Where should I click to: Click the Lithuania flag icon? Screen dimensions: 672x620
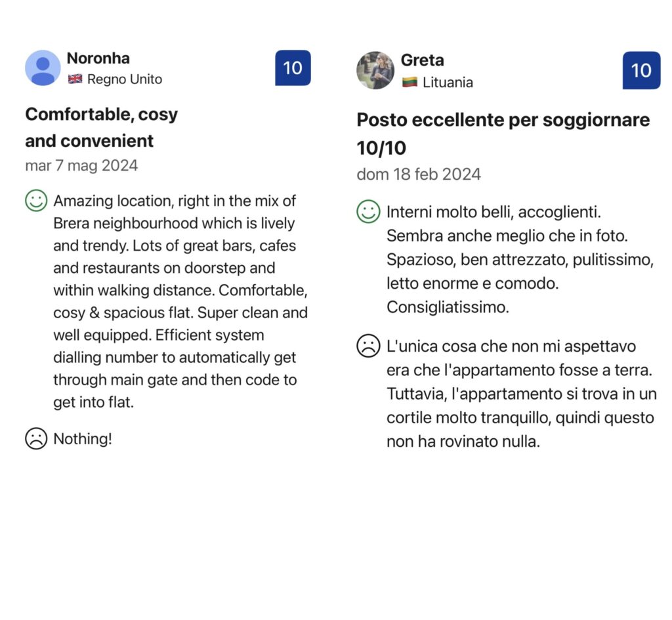pyautogui.click(x=409, y=82)
